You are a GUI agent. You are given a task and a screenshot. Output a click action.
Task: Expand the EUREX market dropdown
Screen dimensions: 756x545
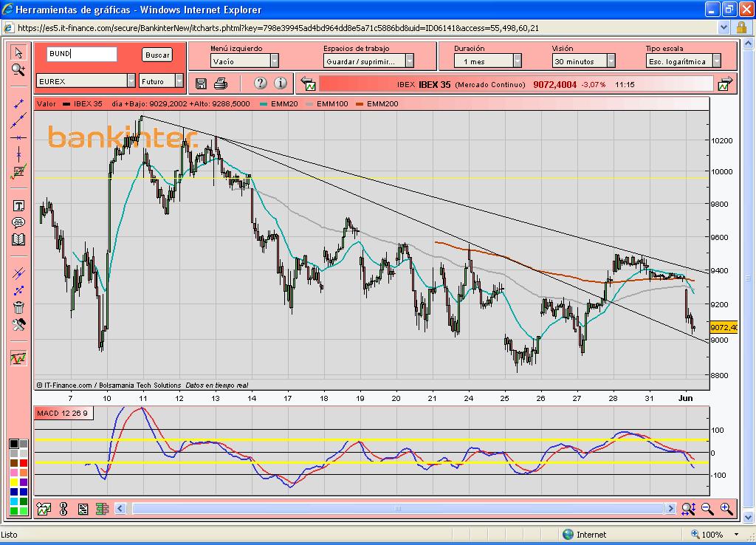pyautogui.click(x=131, y=81)
